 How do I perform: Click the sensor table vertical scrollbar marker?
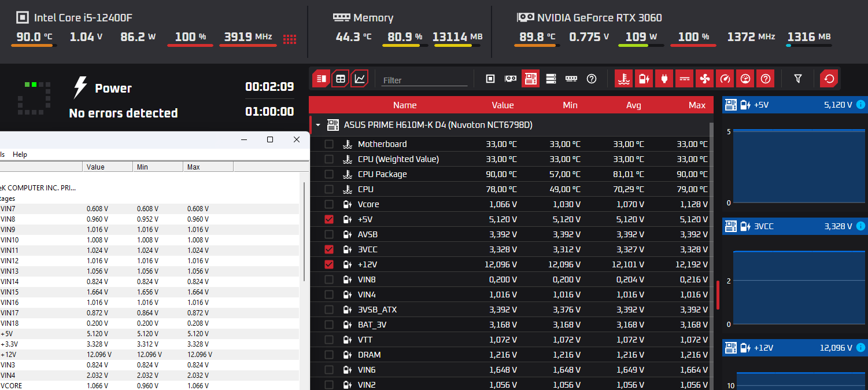point(718,295)
